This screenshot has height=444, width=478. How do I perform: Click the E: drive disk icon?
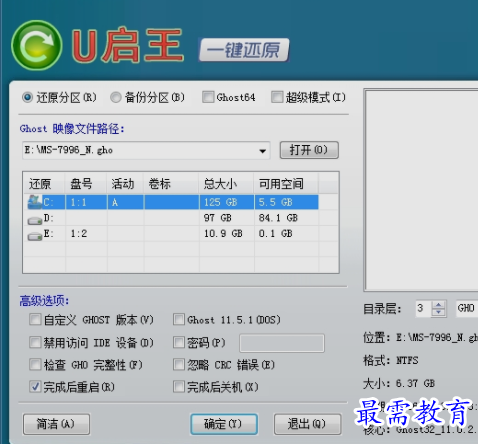tap(35, 236)
